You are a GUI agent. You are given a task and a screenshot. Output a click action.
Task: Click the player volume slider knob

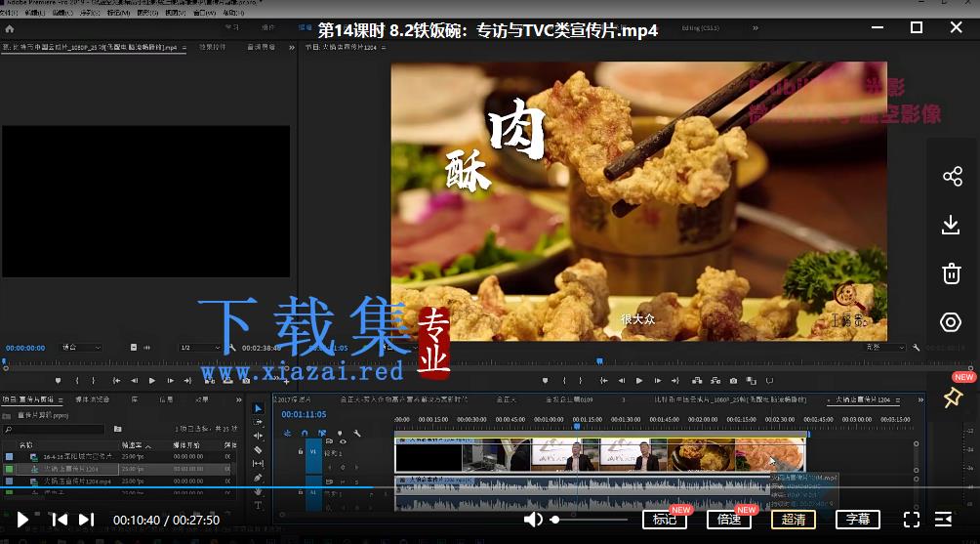click(555, 519)
